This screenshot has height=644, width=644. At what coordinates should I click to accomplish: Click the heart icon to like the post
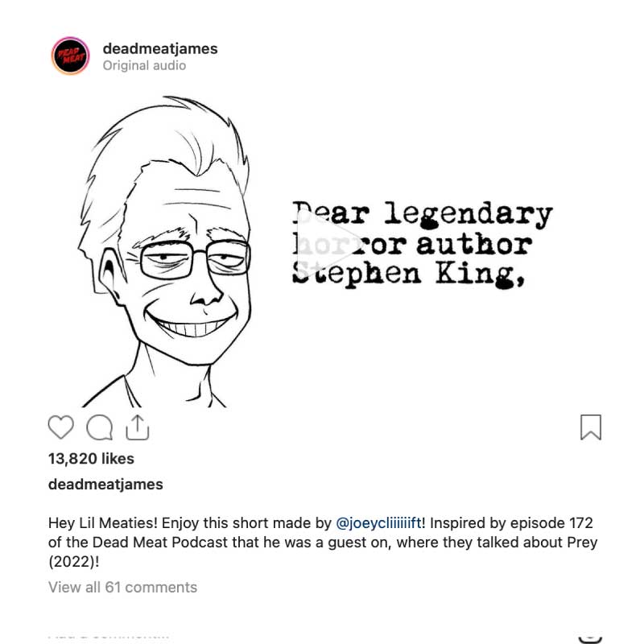click(x=61, y=427)
